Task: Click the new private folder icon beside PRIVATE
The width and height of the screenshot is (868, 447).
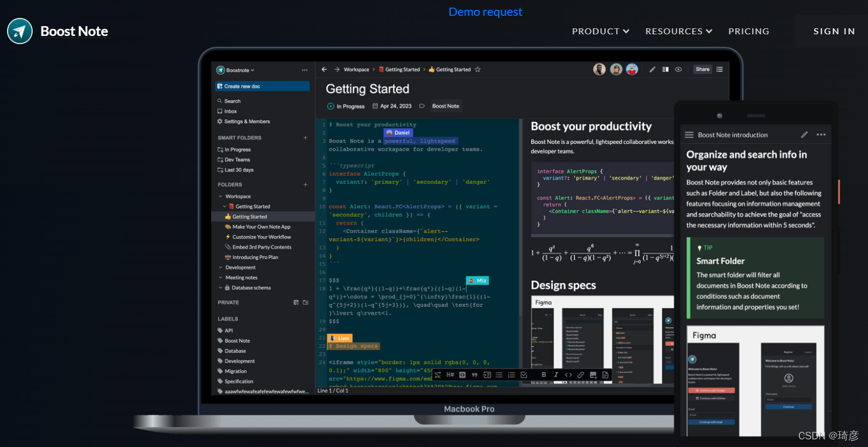Action: click(305, 303)
